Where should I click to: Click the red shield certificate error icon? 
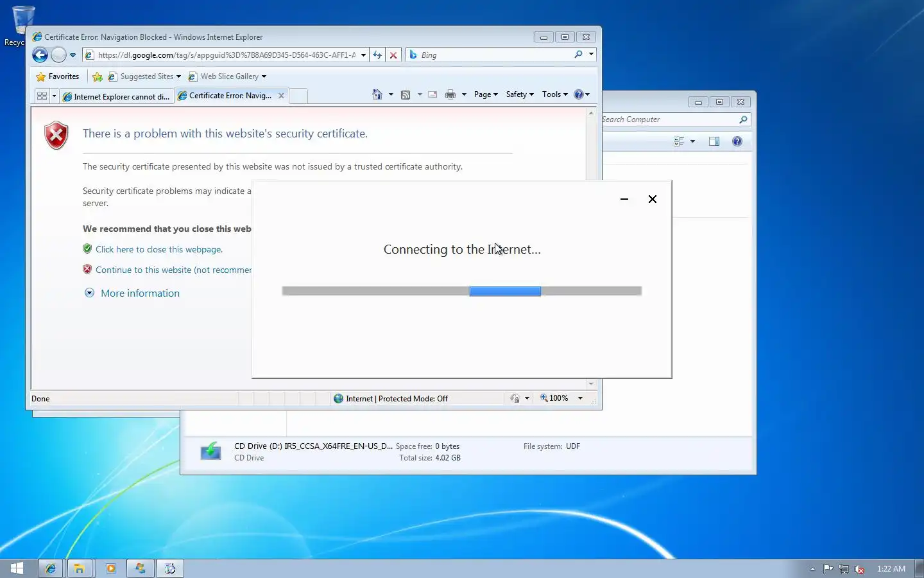point(56,135)
